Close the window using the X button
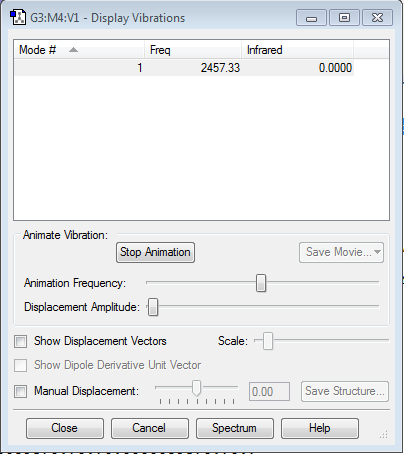 (x=377, y=18)
